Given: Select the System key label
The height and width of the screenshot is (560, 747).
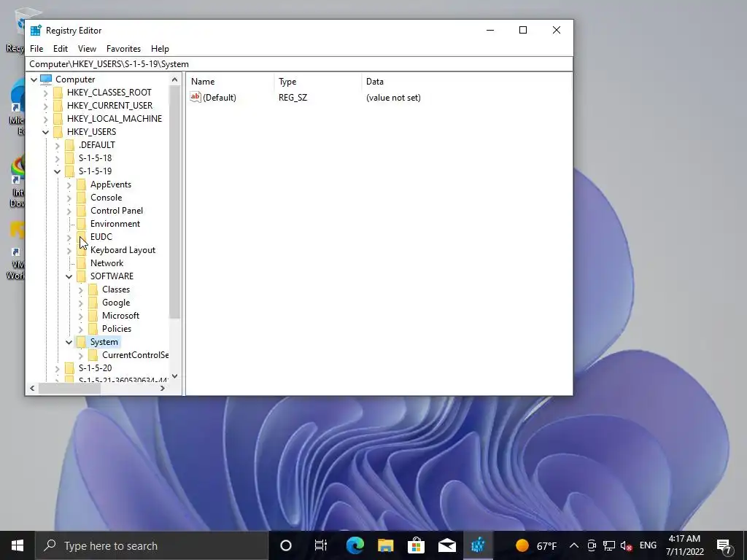Looking at the screenshot, I should click(104, 342).
